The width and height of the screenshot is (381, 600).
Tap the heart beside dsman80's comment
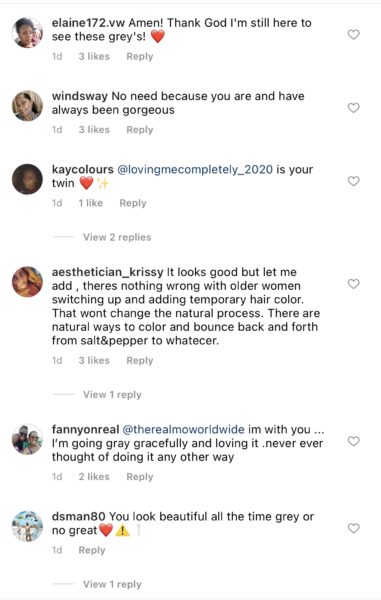pos(353,528)
